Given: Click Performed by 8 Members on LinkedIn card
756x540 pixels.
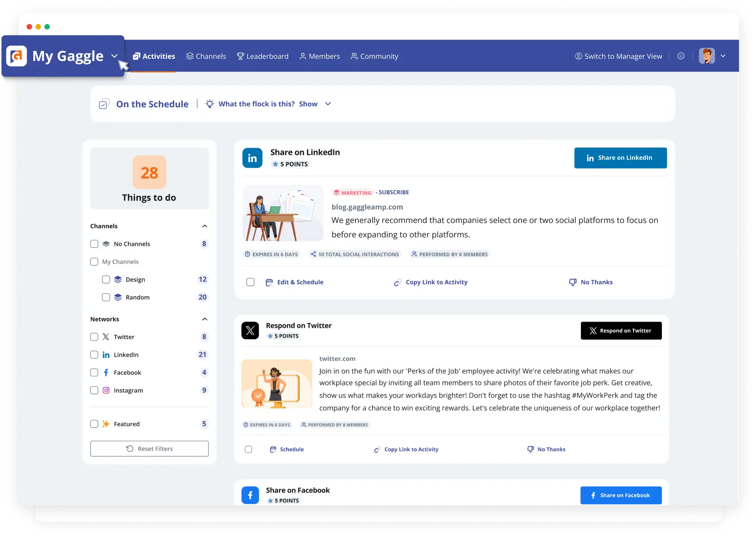Looking at the screenshot, I should tap(449, 254).
